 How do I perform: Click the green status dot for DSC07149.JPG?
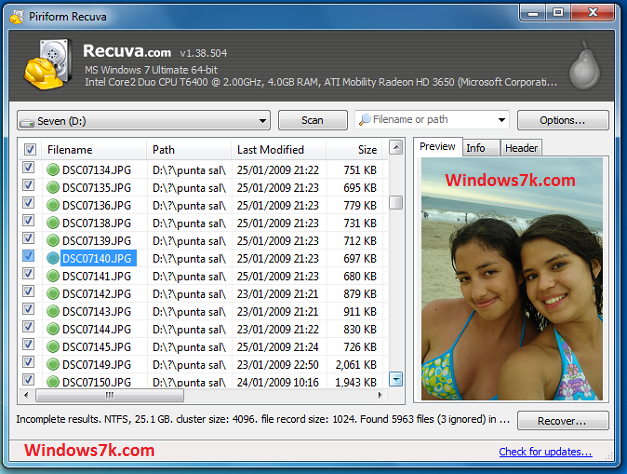click(x=53, y=364)
